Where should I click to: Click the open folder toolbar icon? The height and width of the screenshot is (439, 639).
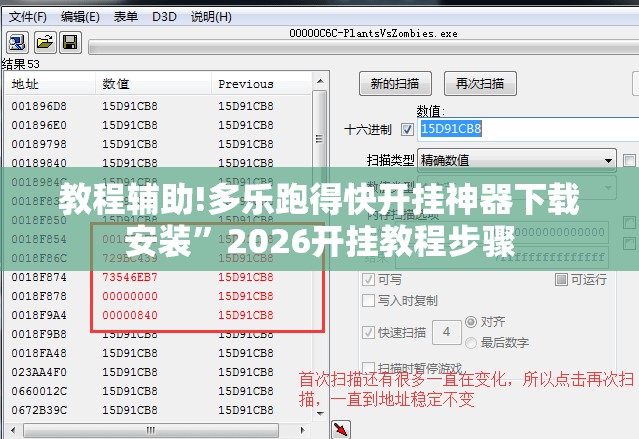44,42
